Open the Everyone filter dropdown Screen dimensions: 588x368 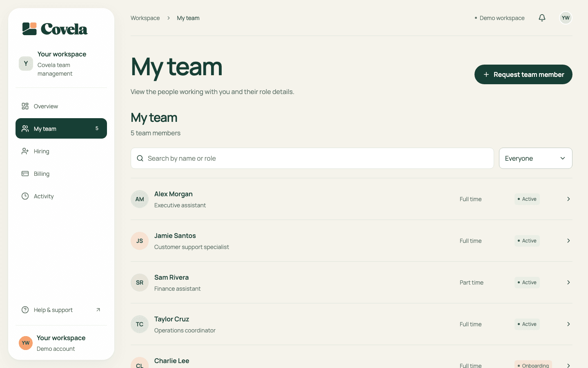point(535,158)
